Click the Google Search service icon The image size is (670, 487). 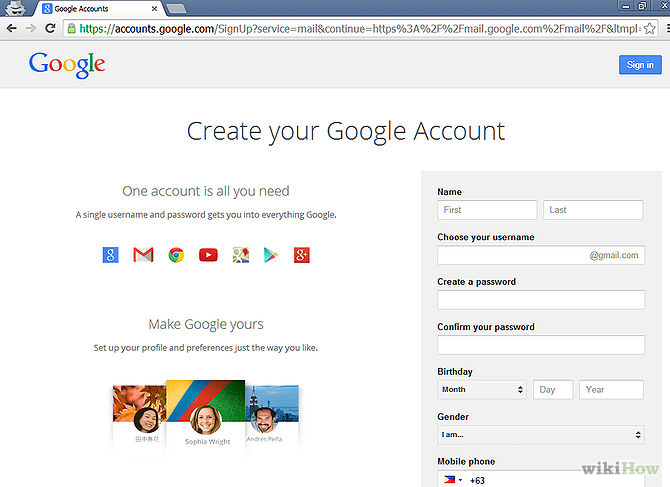110,255
